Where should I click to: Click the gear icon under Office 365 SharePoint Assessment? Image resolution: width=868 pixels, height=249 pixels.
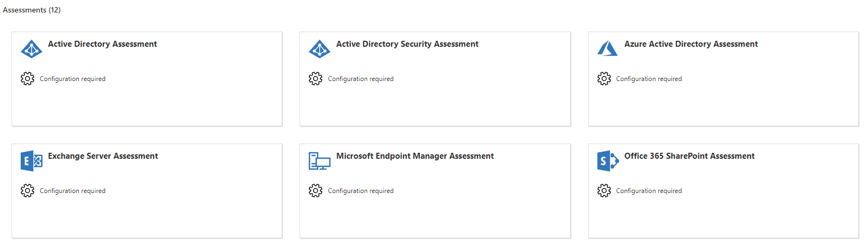tap(604, 191)
